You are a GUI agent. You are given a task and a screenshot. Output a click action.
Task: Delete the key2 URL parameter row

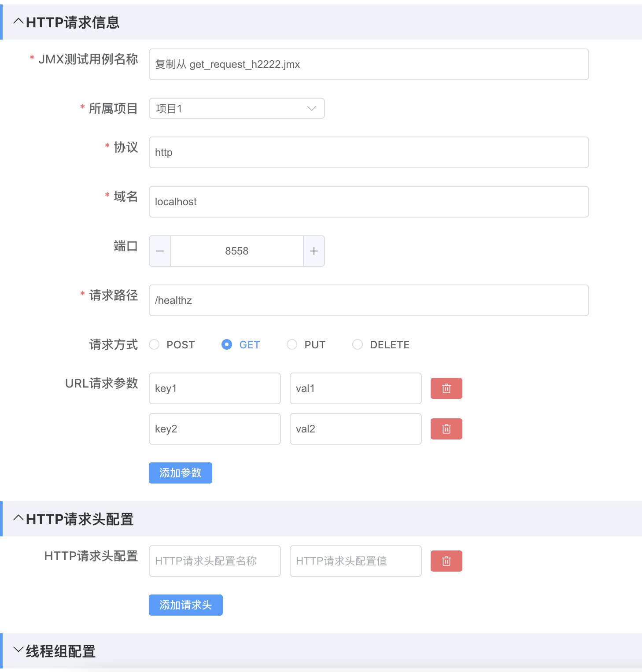446,429
